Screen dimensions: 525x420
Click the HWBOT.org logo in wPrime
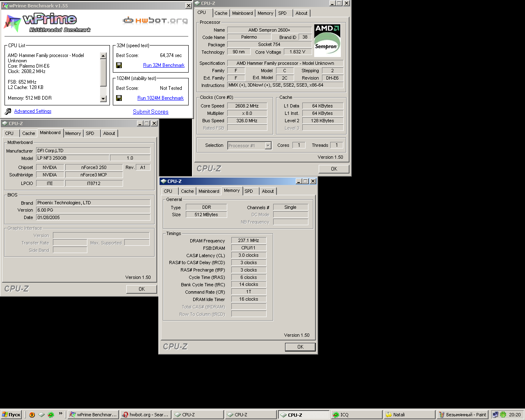(x=155, y=20)
